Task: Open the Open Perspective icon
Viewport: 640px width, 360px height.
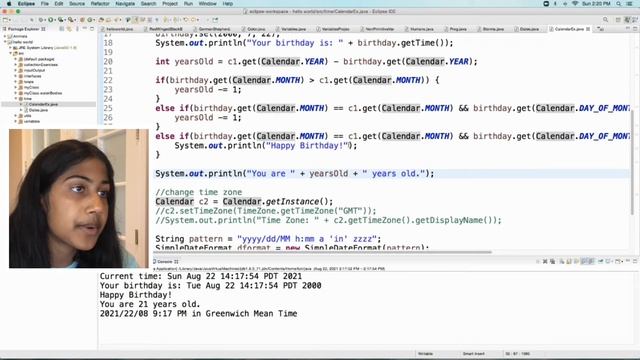Action: coord(618,20)
